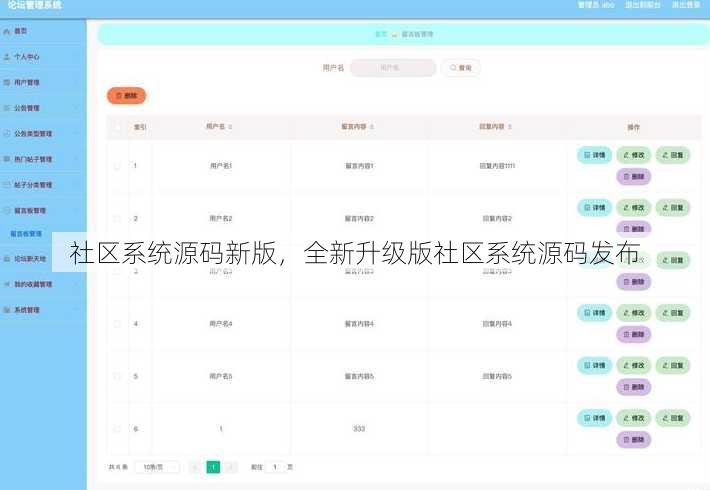Click 退出登录 in the top bar
This screenshot has width=710, height=490.
point(686,5)
